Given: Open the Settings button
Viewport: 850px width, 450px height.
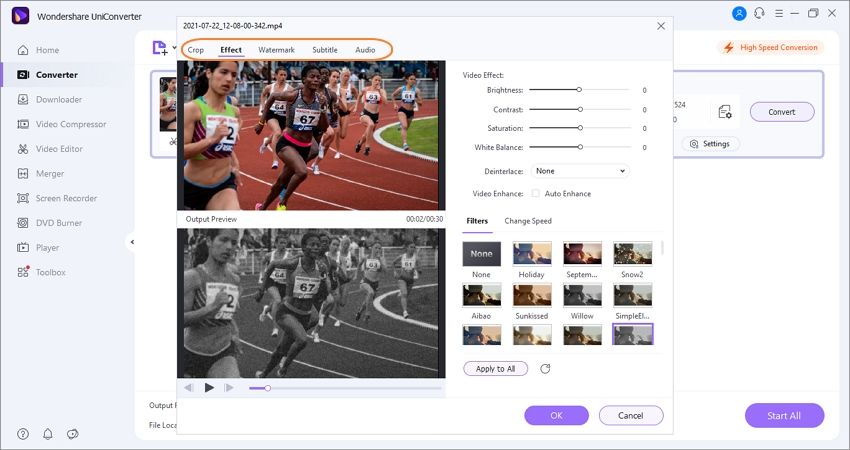Looking at the screenshot, I should [711, 144].
